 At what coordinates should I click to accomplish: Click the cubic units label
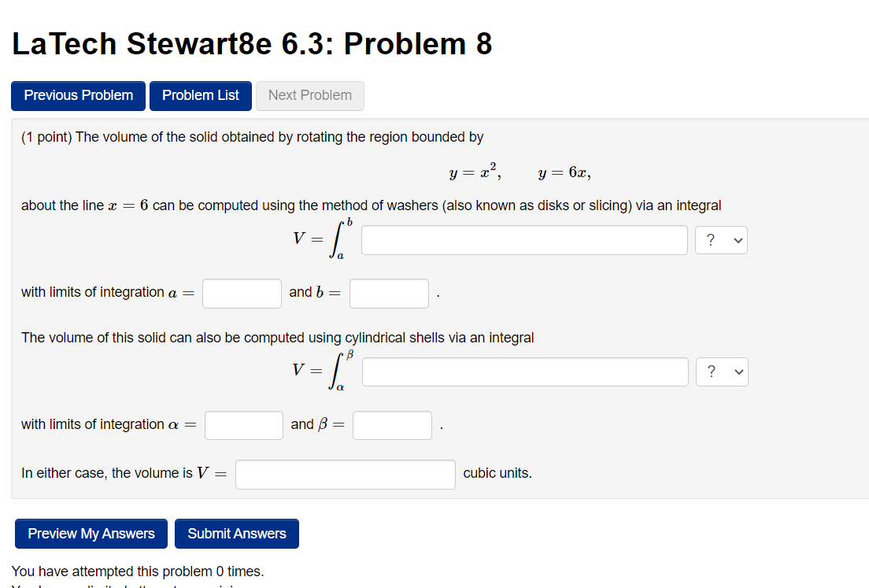point(496,473)
